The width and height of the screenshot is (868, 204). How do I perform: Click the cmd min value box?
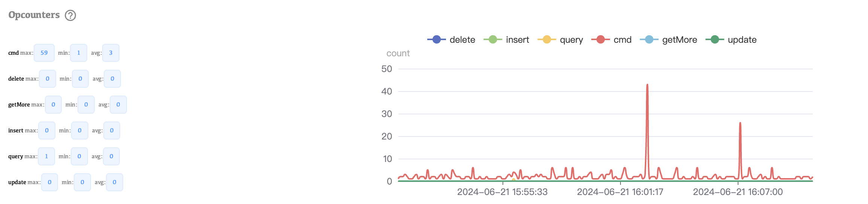click(79, 53)
